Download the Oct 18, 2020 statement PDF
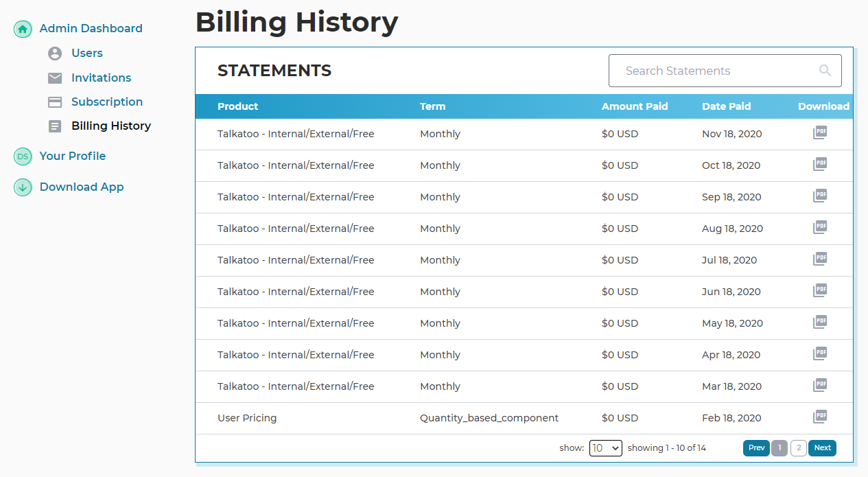 click(x=820, y=165)
